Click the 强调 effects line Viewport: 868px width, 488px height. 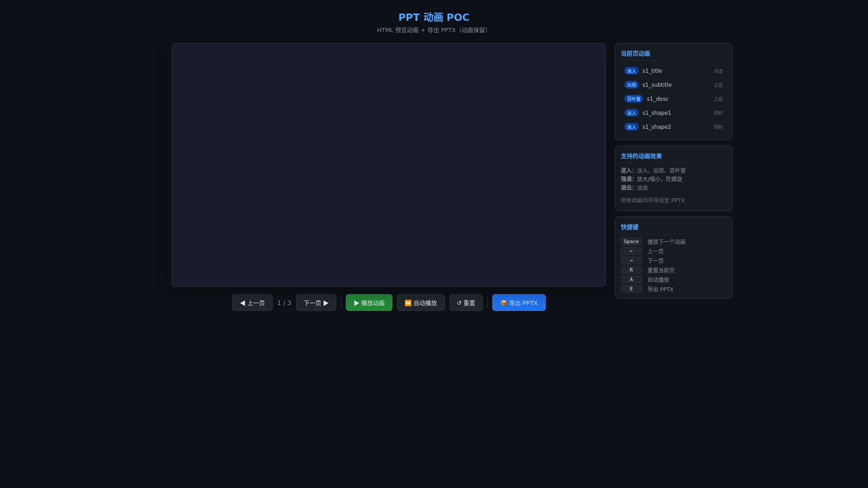[651, 179]
